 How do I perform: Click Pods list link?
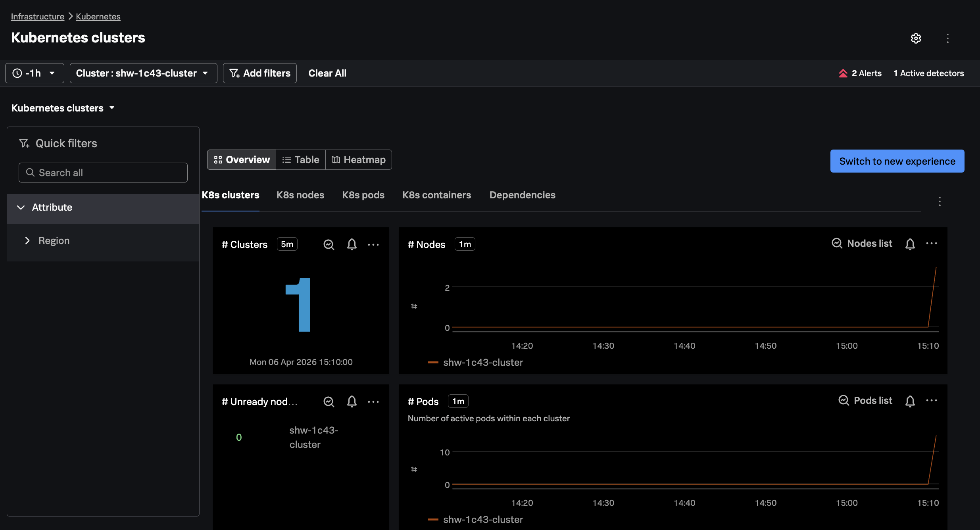coord(873,400)
